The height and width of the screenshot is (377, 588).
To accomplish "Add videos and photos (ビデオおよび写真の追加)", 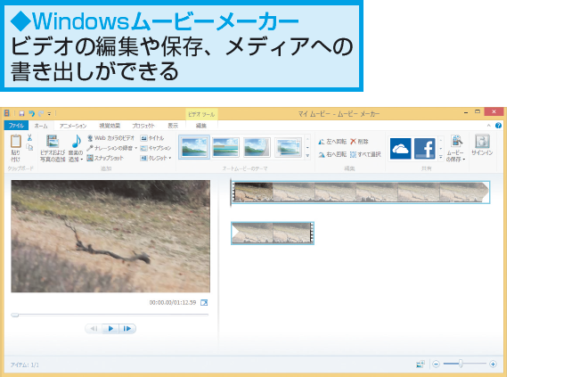I will click(53, 147).
